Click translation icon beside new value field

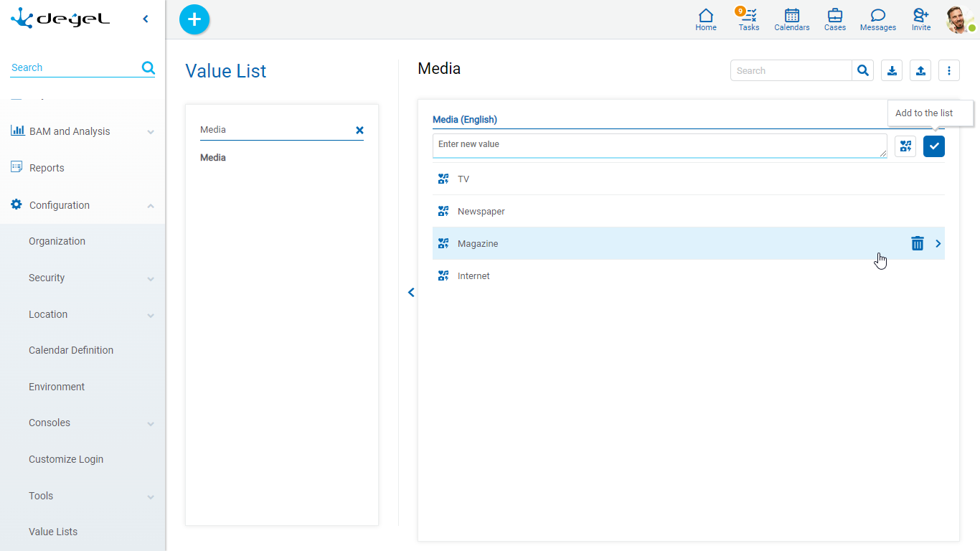click(x=905, y=146)
